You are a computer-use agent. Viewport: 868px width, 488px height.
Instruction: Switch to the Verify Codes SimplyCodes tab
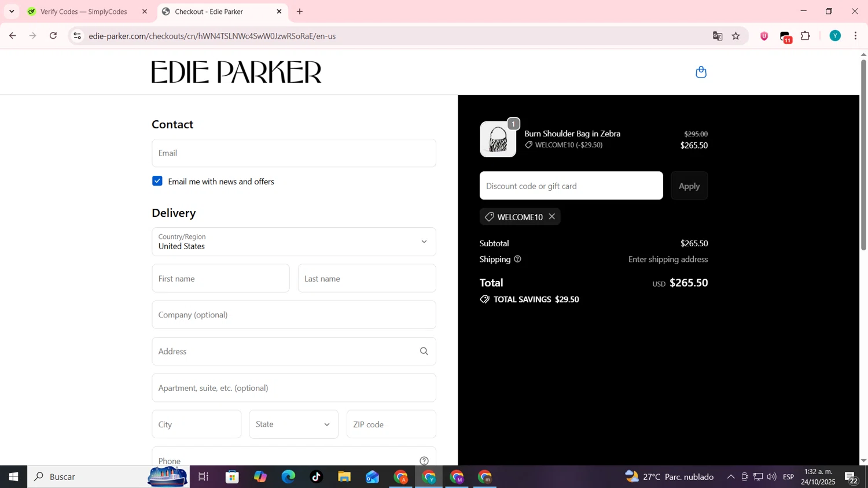[83, 12]
